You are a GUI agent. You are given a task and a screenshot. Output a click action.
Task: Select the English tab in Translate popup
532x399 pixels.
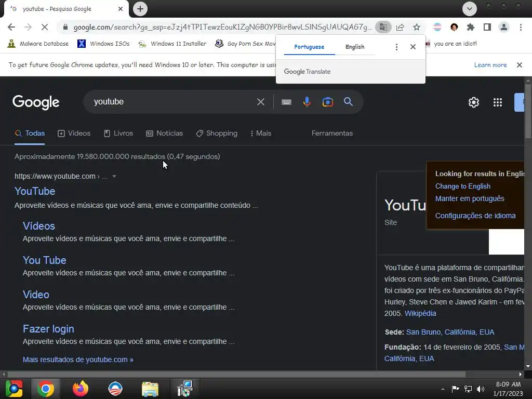pos(355,47)
